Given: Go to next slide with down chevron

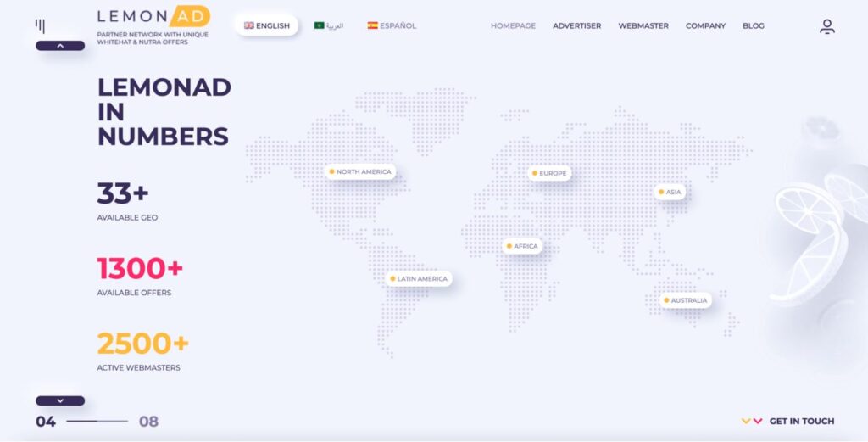Looking at the screenshot, I should tap(60, 400).
